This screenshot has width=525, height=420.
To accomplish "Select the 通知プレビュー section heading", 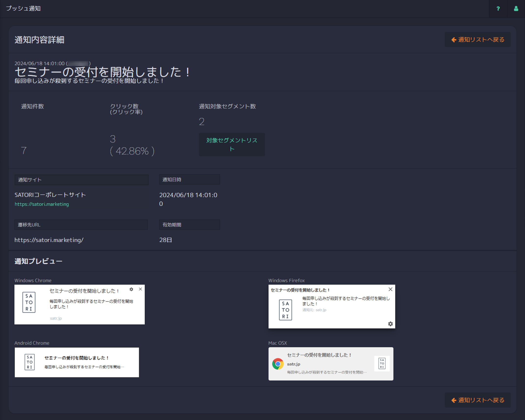I will (38, 261).
